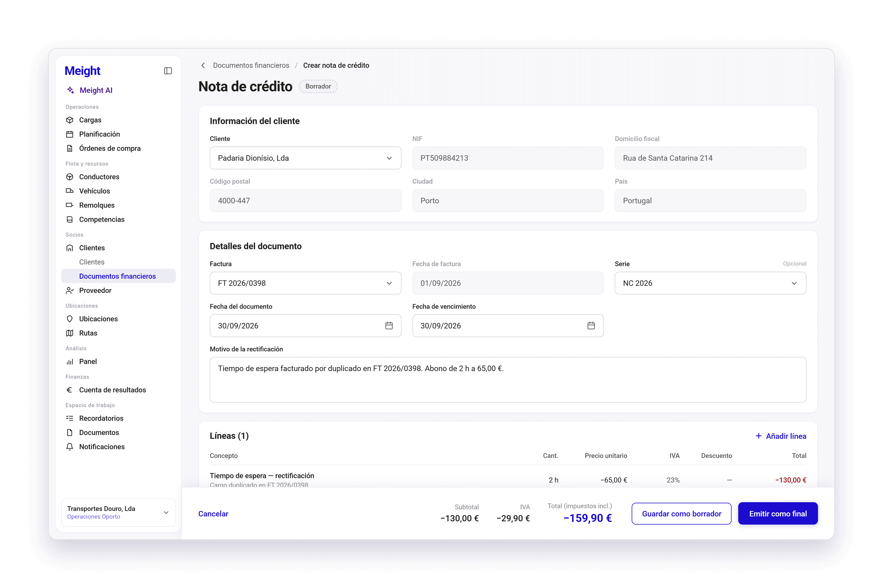Click Emitir como final button

pyautogui.click(x=778, y=513)
